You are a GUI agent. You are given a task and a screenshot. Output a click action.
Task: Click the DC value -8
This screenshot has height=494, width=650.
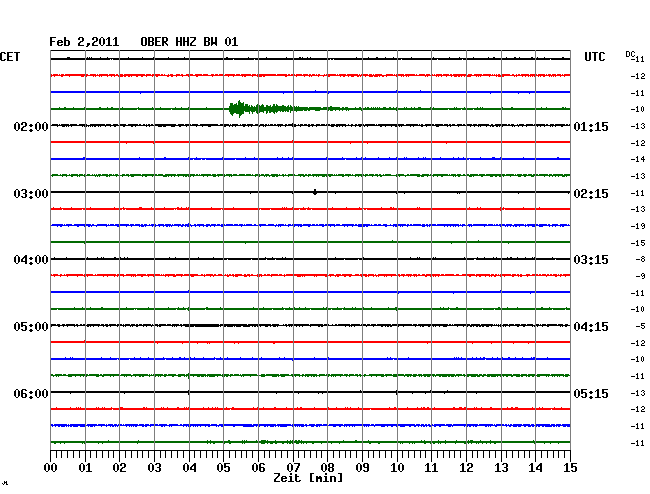640,259
